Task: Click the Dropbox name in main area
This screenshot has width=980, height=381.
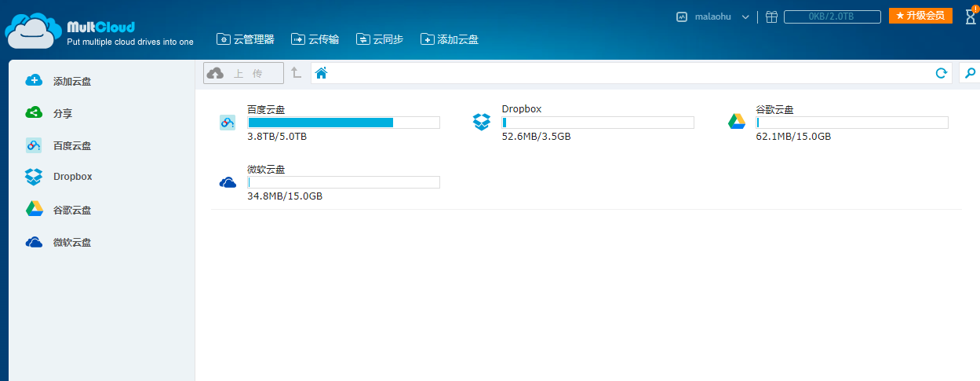Action: 522,109
